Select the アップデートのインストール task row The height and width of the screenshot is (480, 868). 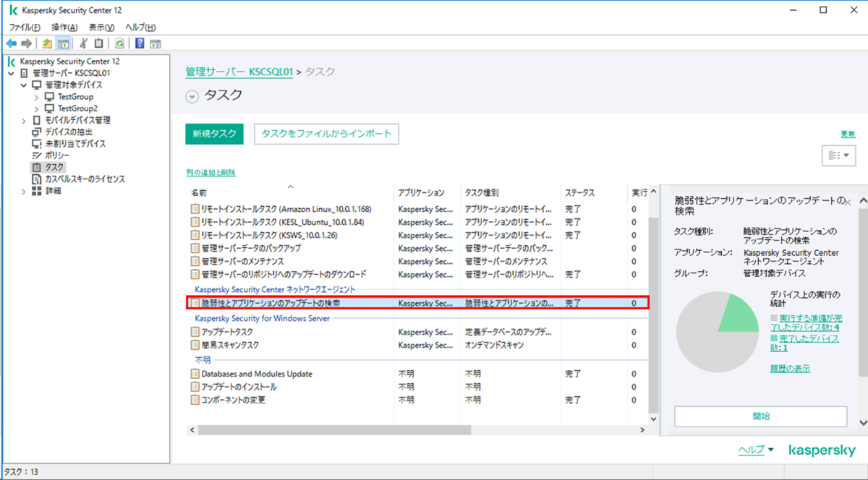click(417, 387)
